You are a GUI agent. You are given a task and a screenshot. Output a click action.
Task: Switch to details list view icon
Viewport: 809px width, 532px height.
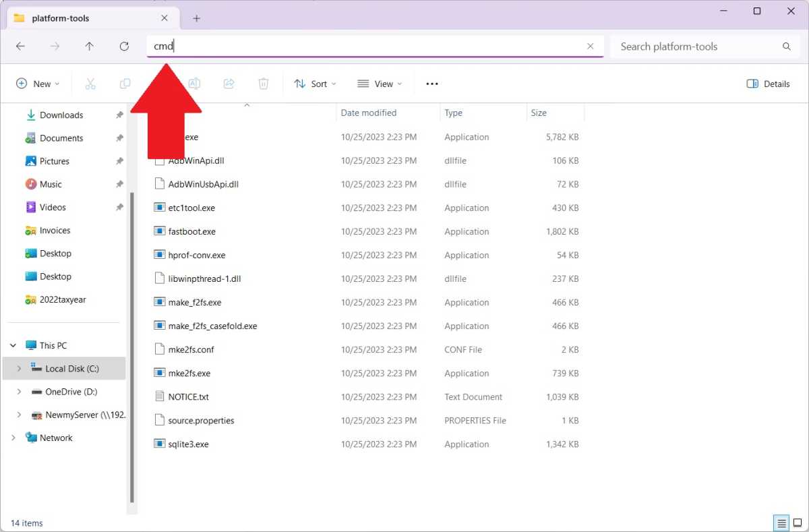[x=781, y=523]
